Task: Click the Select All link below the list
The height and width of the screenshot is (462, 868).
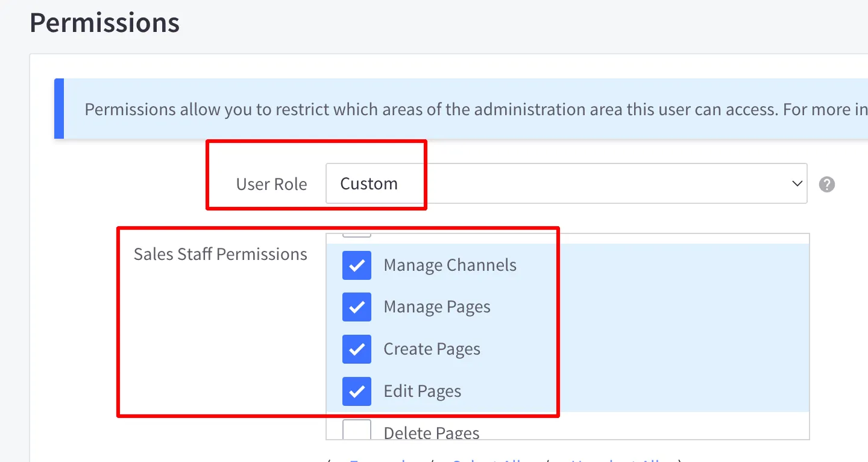Action: pos(494,460)
